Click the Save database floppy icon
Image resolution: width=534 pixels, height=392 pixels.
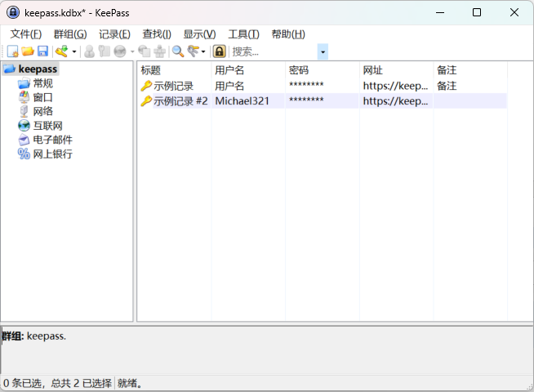pos(43,51)
